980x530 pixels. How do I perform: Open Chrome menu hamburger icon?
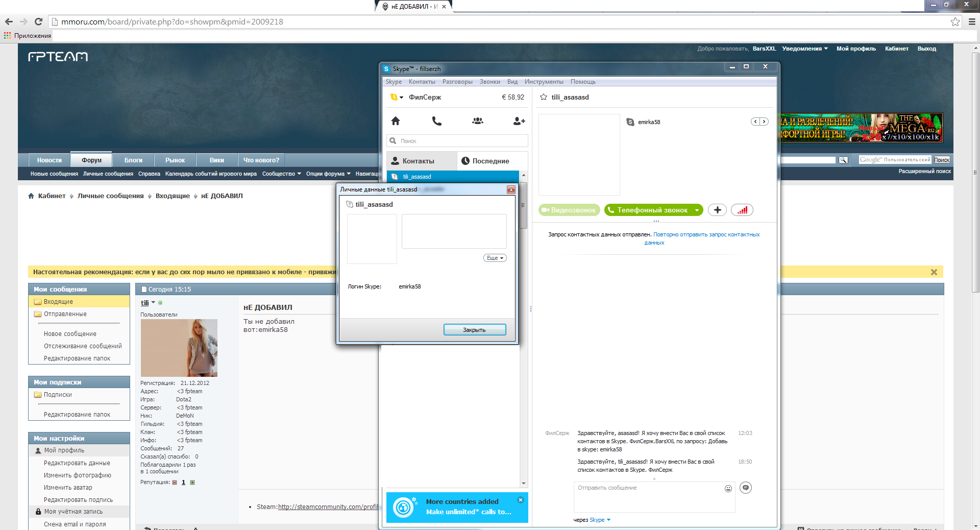[972, 21]
